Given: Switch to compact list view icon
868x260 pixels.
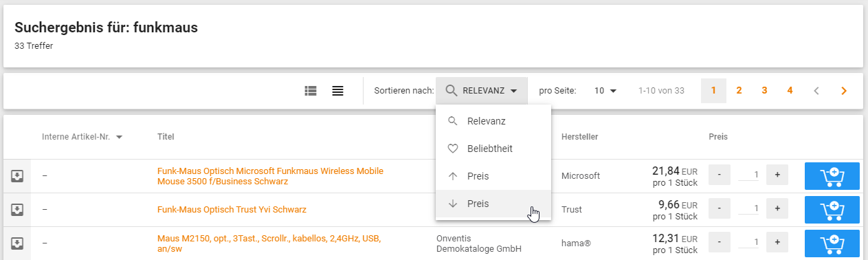Looking at the screenshot, I should point(337,91).
